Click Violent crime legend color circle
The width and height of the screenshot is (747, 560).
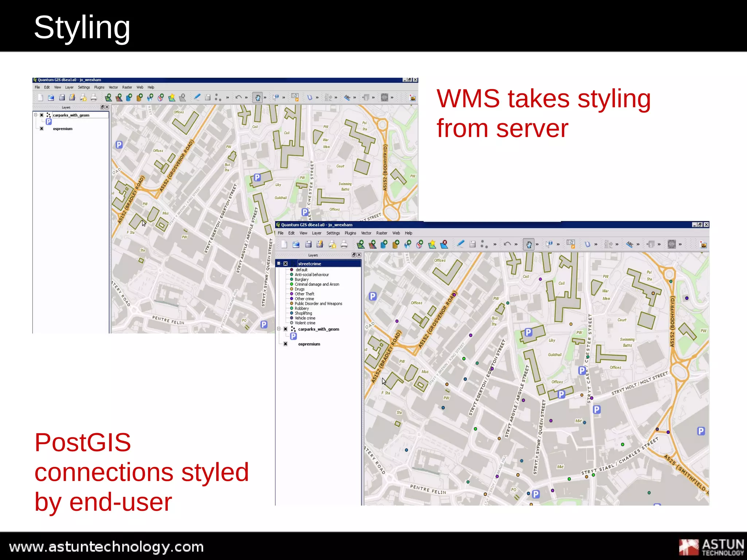[291, 323]
